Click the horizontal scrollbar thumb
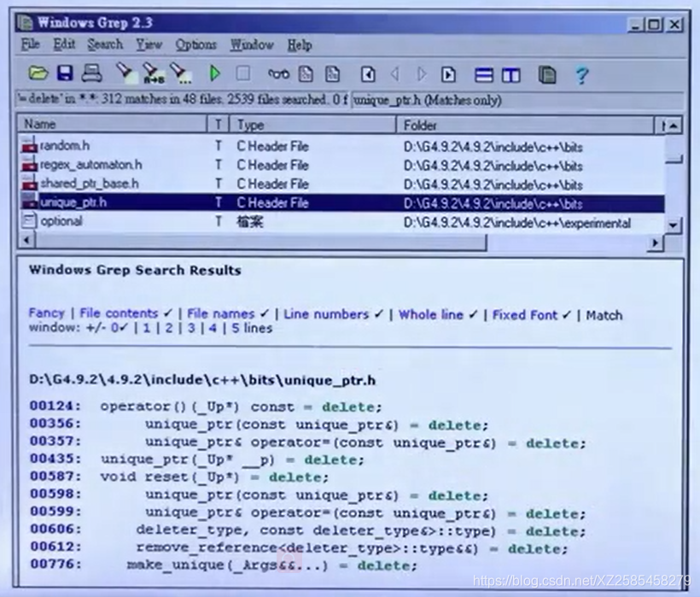This screenshot has width=700, height=597. click(260, 242)
